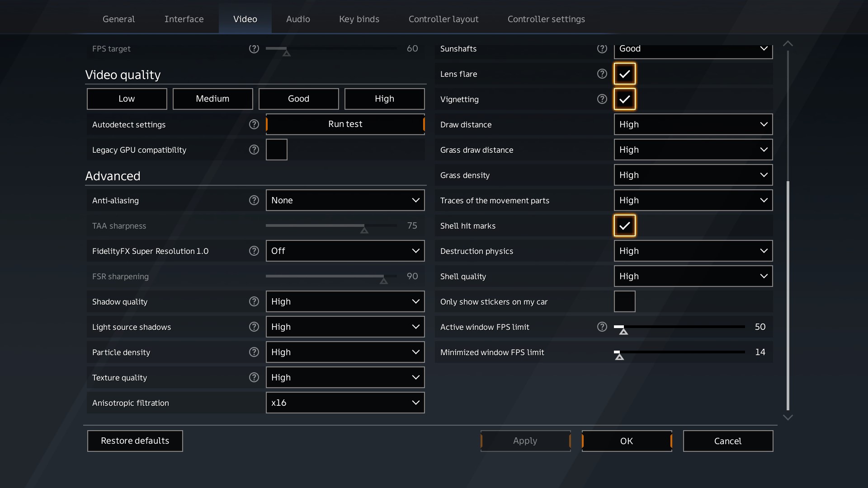Click the help icon for Vignetting

pyautogui.click(x=602, y=99)
